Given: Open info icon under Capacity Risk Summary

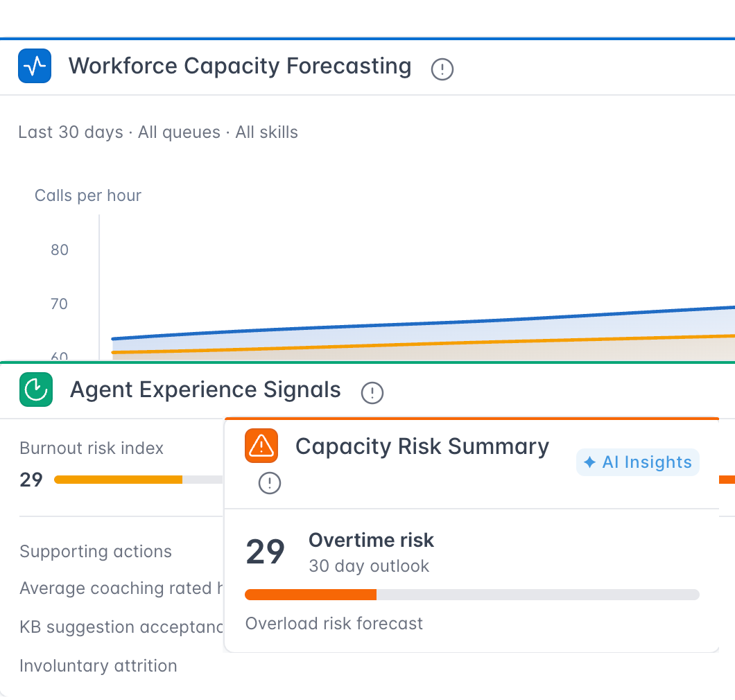Looking at the screenshot, I should (x=270, y=483).
